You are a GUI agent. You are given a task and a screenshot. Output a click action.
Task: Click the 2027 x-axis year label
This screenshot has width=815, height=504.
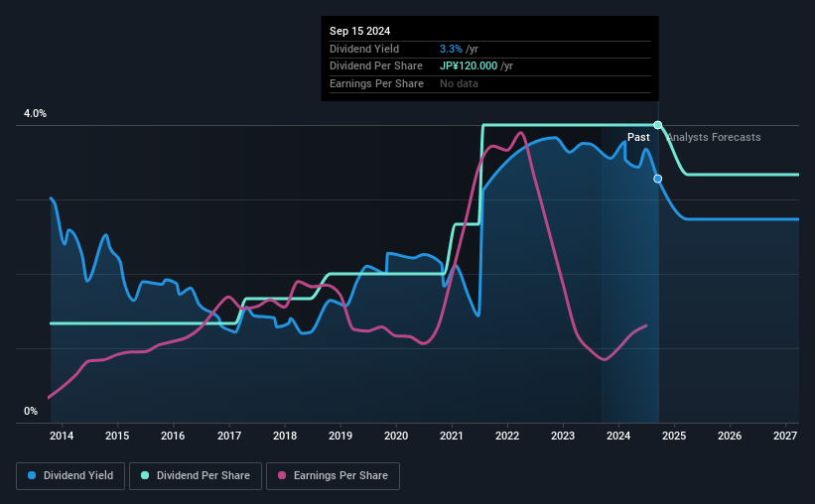pos(785,436)
